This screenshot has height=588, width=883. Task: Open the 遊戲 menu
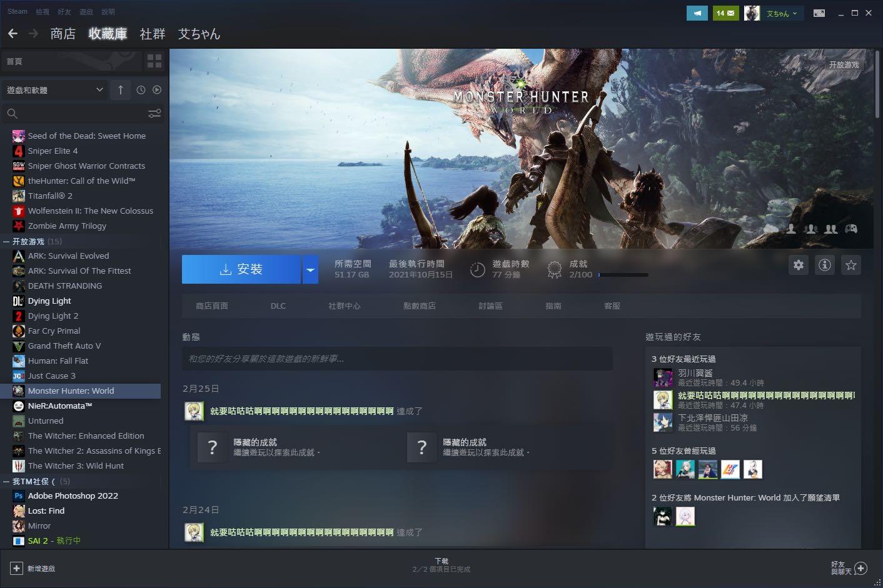tap(86, 12)
